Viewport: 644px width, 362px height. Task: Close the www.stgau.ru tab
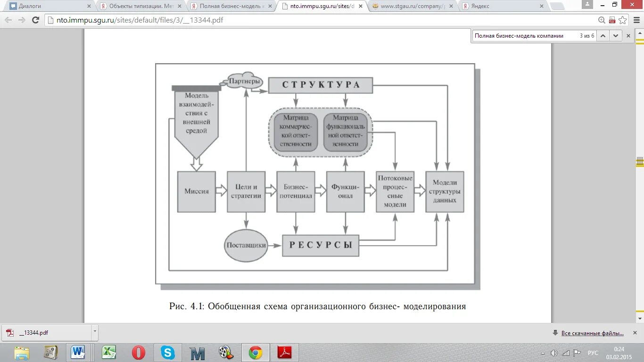click(x=452, y=6)
